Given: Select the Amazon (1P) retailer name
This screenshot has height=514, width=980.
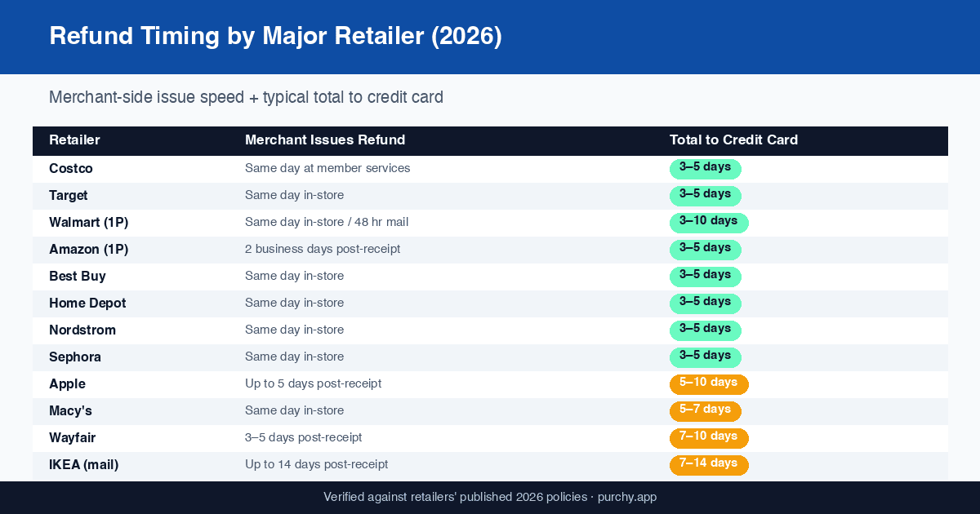Looking at the screenshot, I should [89, 250].
